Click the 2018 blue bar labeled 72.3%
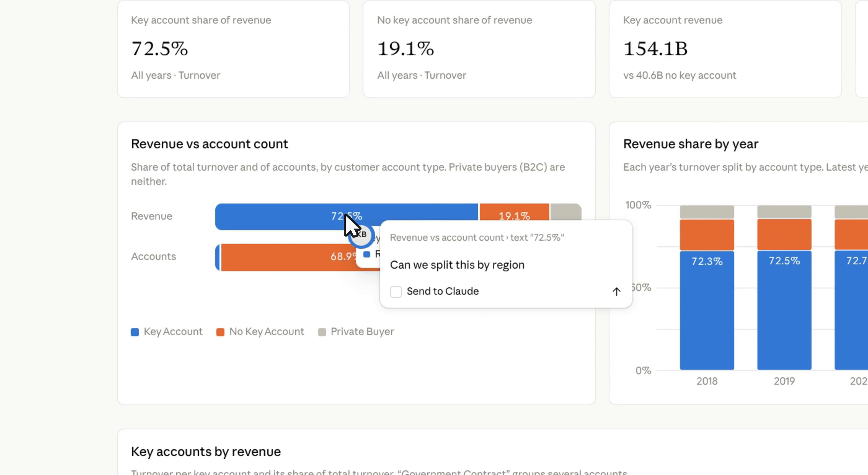 (707, 310)
